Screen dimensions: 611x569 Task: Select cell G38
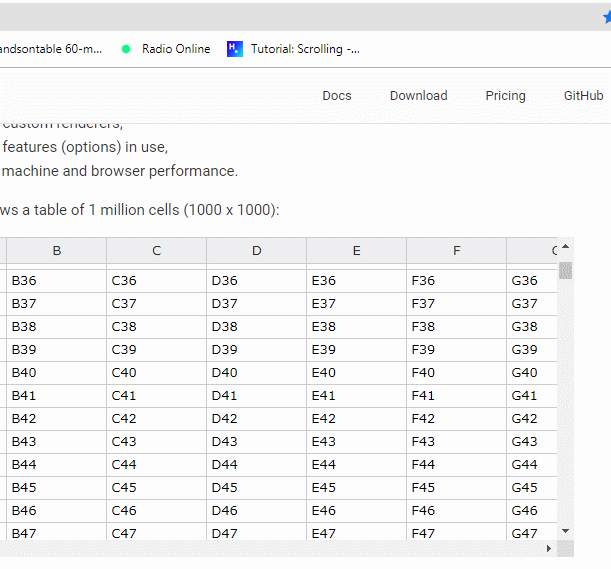tap(532, 327)
